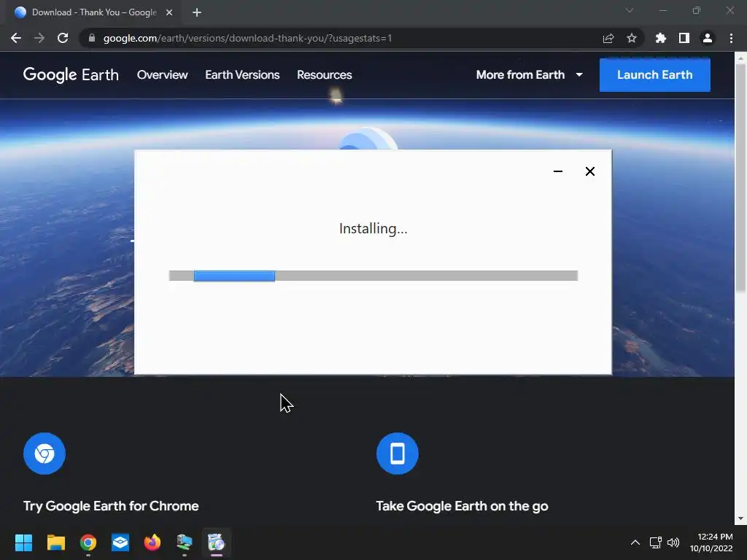747x560 pixels.
Task: Click the browser forward arrow
Action: 39,38
